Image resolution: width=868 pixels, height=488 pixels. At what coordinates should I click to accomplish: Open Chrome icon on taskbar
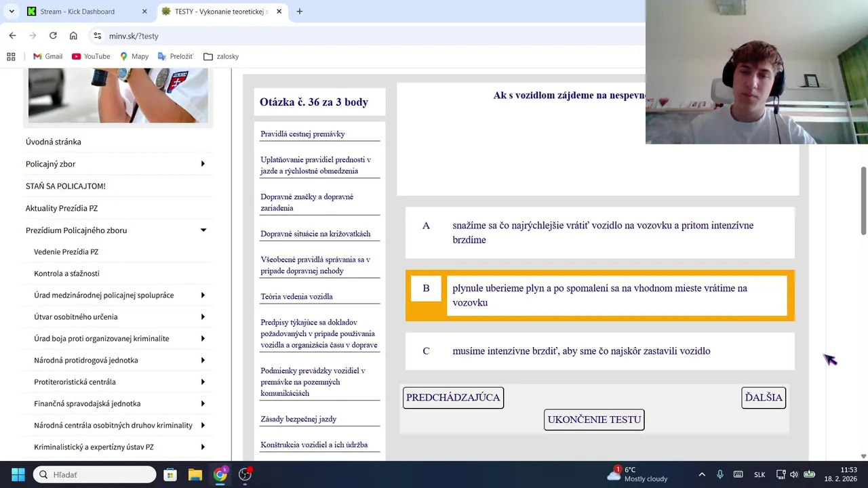pyautogui.click(x=220, y=474)
